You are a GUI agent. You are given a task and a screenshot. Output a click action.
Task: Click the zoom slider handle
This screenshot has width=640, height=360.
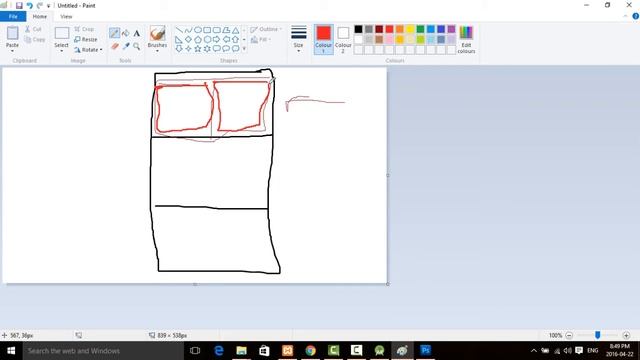pyautogui.click(x=597, y=335)
